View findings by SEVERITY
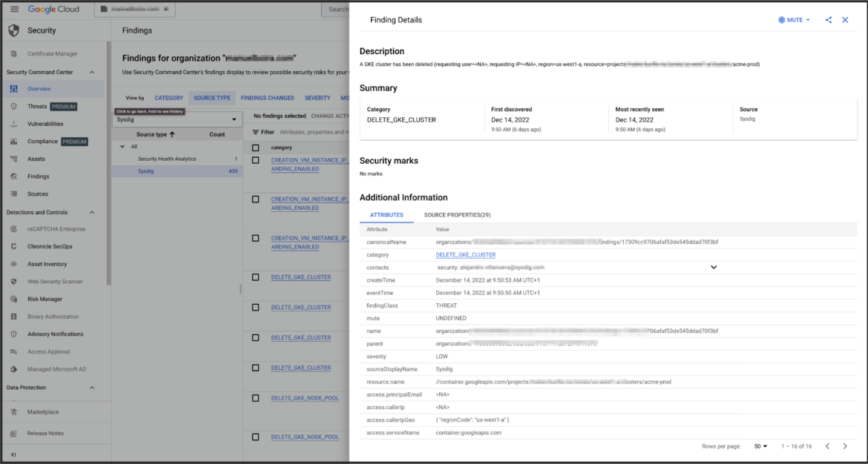The width and height of the screenshot is (868, 464). tap(318, 98)
